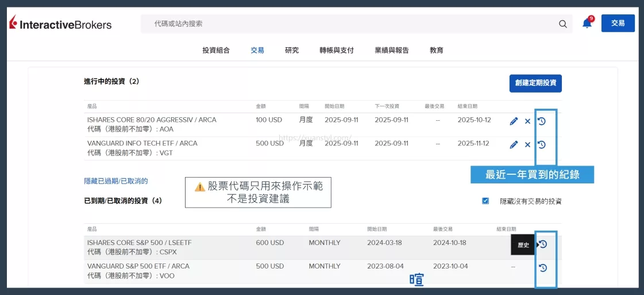This screenshot has height=295, width=644.
Task: Click VANGUARD S&P 500 ETF / ARCA row
Action: click(322, 271)
